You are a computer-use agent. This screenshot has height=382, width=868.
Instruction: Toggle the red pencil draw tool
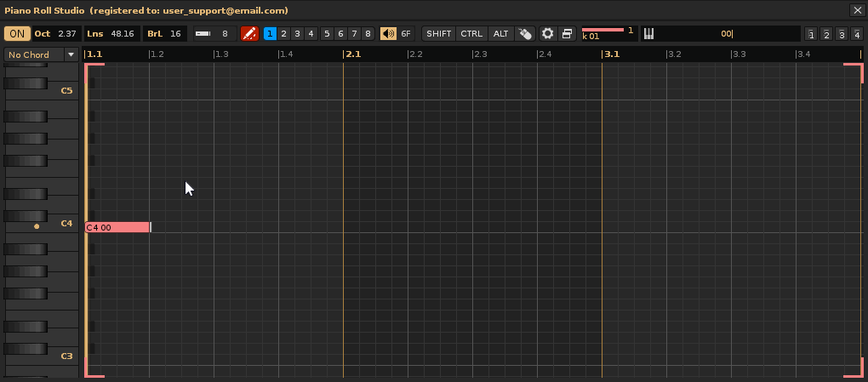[x=249, y=34]
